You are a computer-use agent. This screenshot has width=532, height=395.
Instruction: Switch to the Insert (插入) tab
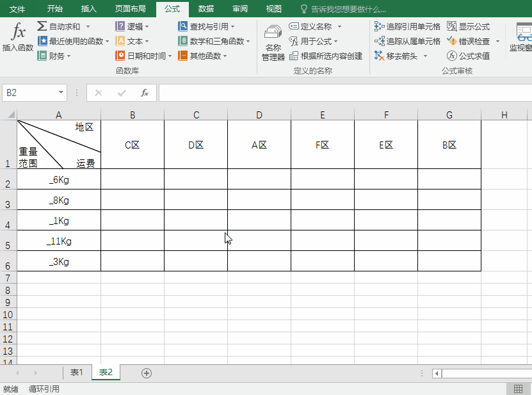click(x=88, y=9)
